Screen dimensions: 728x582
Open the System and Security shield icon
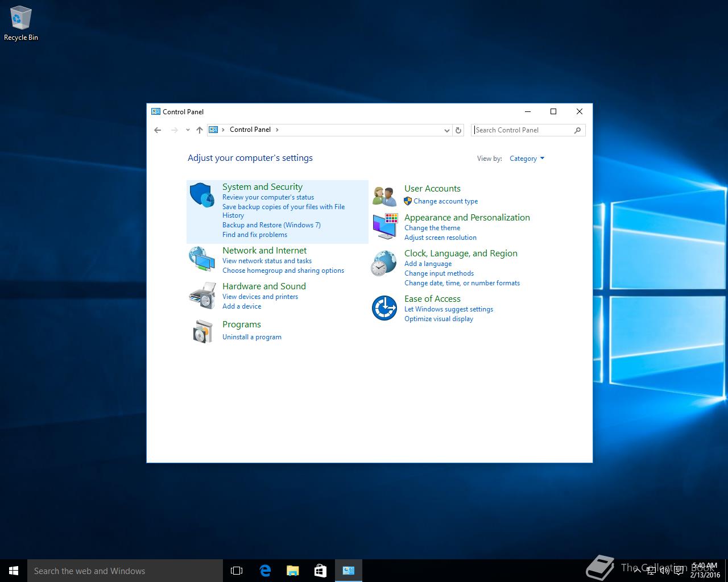coord(202,195)
